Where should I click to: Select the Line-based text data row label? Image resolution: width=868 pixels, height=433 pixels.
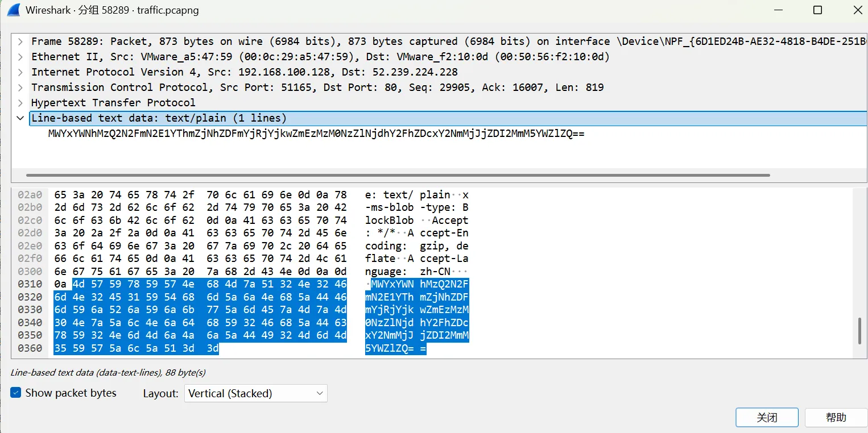coord(159,118)
